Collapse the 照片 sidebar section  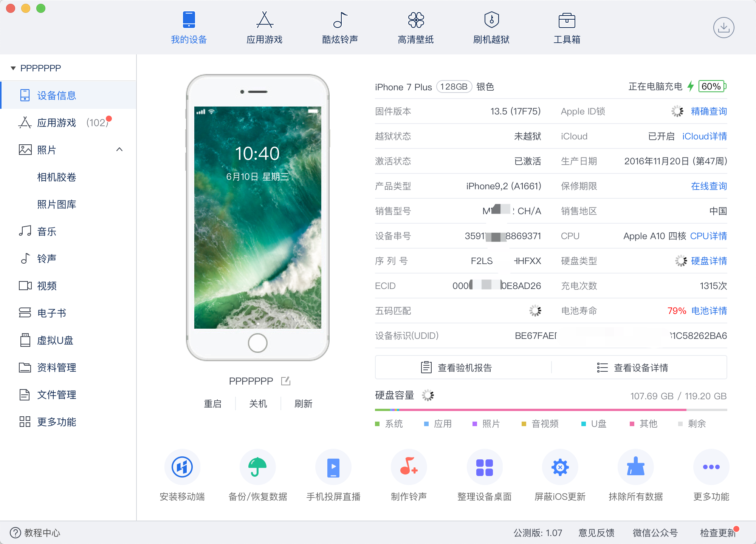point(120,150)
